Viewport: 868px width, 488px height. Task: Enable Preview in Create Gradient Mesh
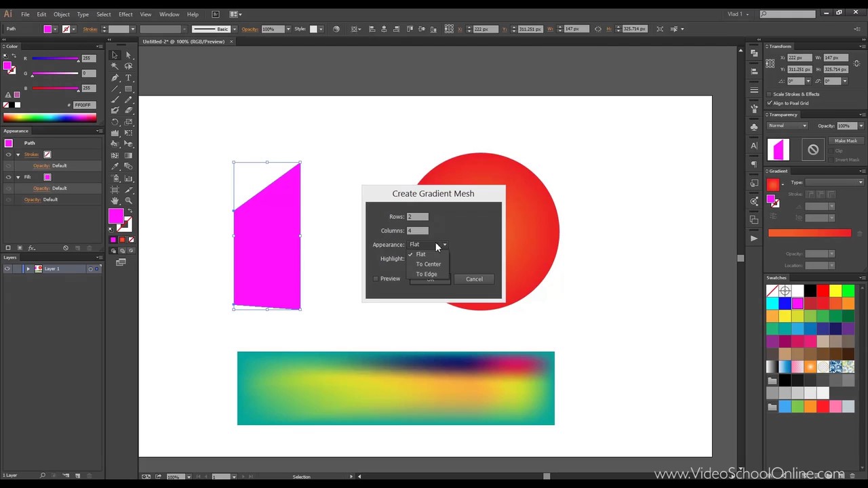[376, 279]
